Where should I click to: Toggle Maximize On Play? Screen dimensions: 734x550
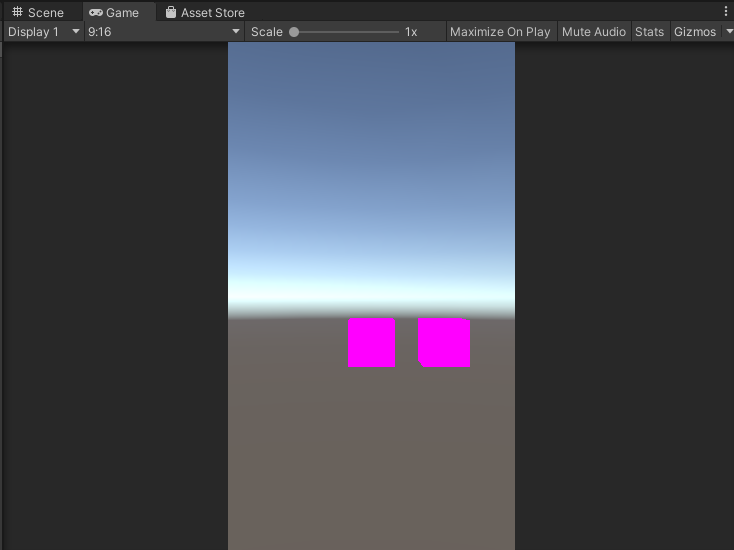[x=500, y=32]
